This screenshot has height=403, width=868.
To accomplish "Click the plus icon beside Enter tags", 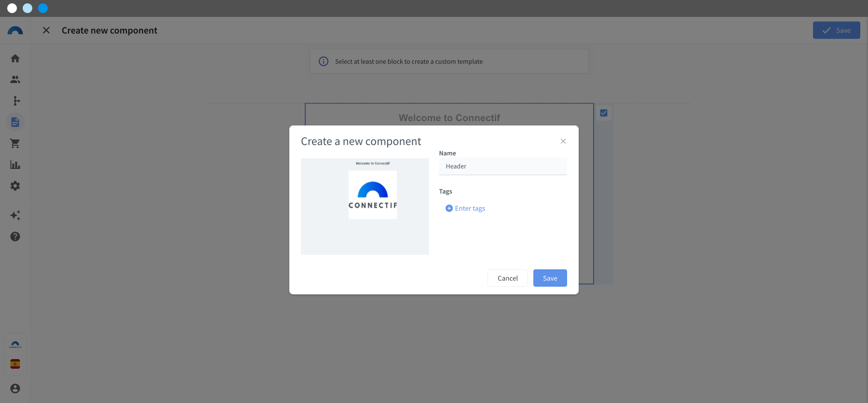I will (x=449, y=208).
